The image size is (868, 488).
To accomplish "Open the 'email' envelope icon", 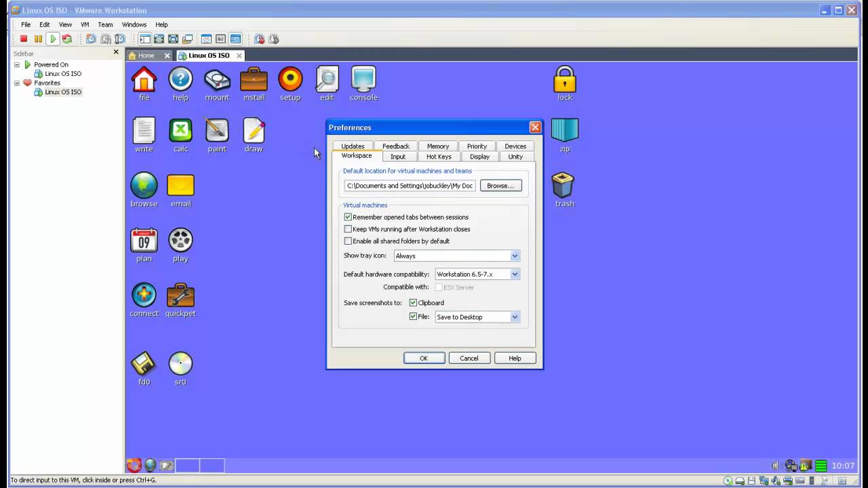I will coord(180,190).
